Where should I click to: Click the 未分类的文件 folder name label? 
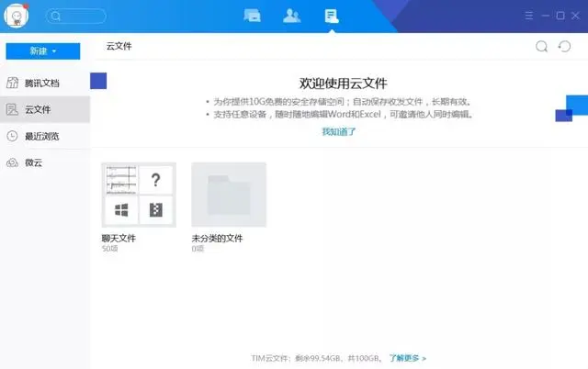(x=217, y=239)
